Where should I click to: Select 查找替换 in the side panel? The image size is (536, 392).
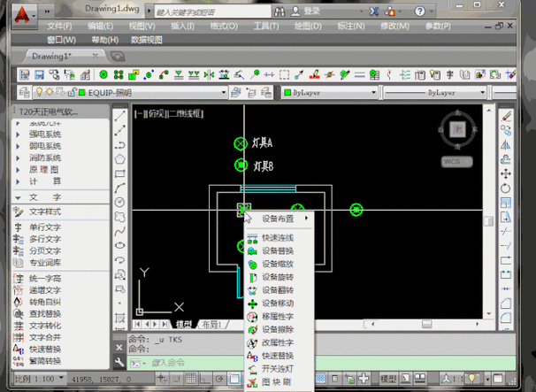click(45, 313)
